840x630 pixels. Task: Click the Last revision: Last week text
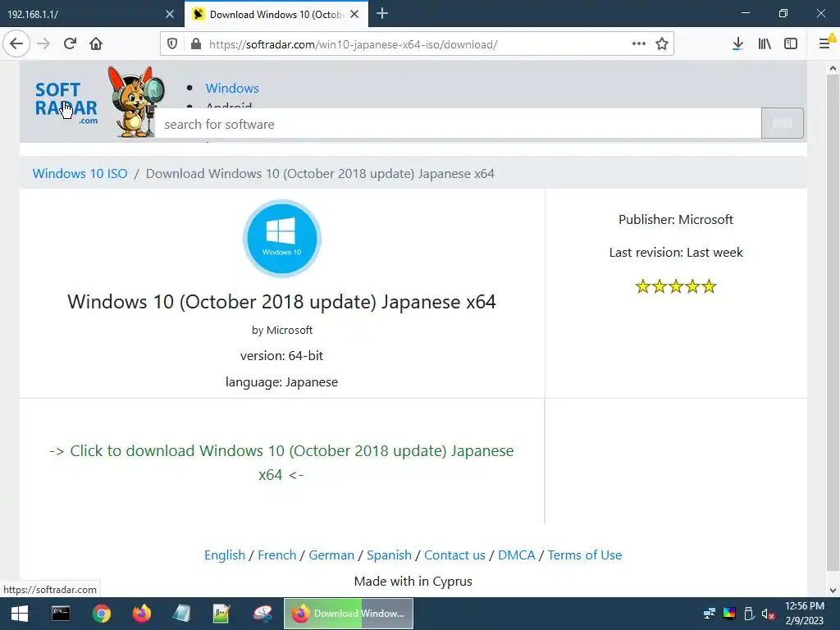676,253
